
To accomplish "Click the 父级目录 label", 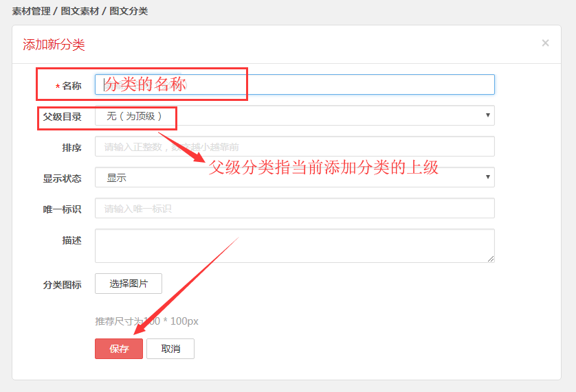I will pyautogui.click(x=63, y=117).
